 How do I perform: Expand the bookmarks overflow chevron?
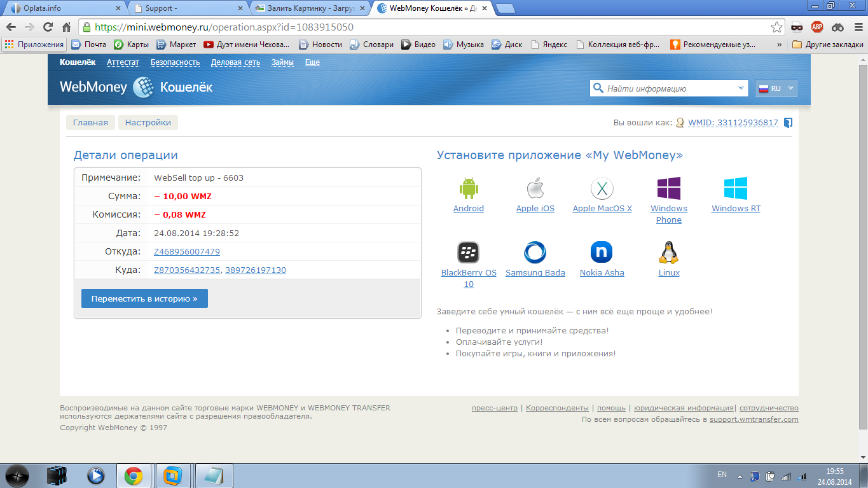pos(780,45)
